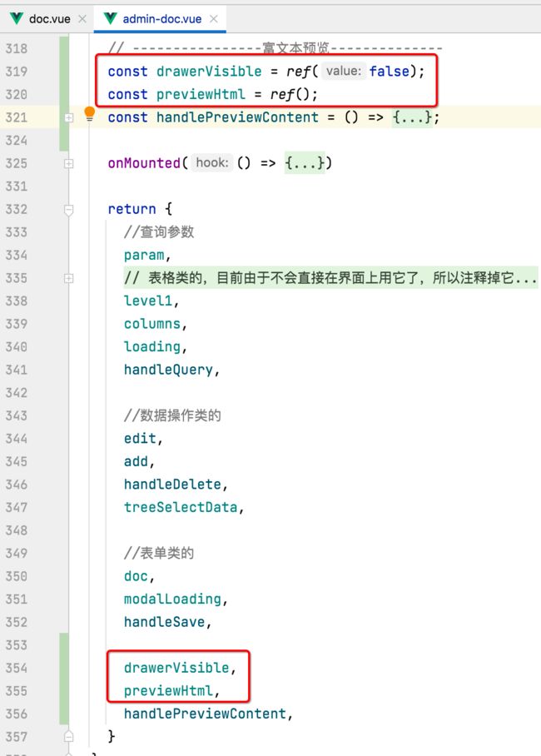Image resolution: width=541 pixels, height=756 pixels.
Task: Click 'handleDelete,' in the return block
Action: [x=176, y=484]
